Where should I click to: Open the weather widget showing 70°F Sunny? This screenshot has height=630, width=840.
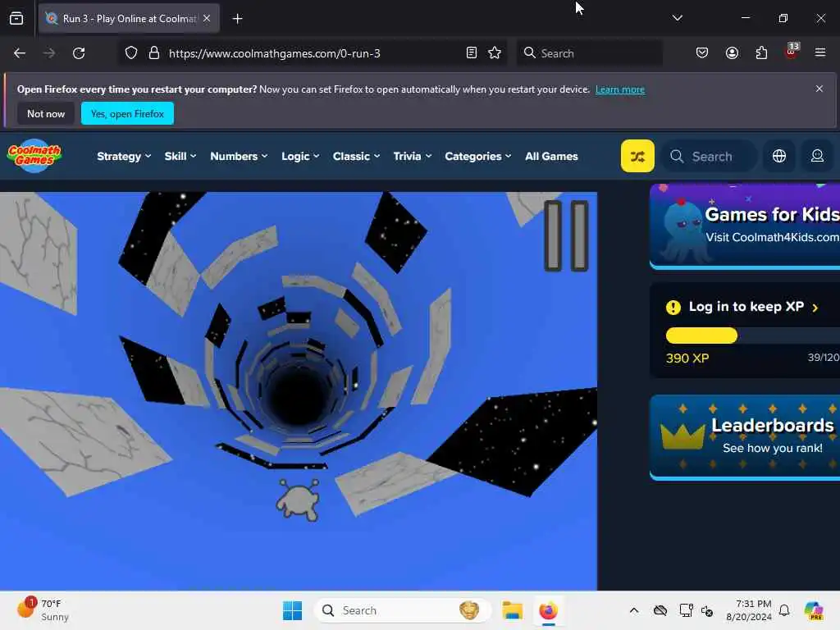[44, 610]
